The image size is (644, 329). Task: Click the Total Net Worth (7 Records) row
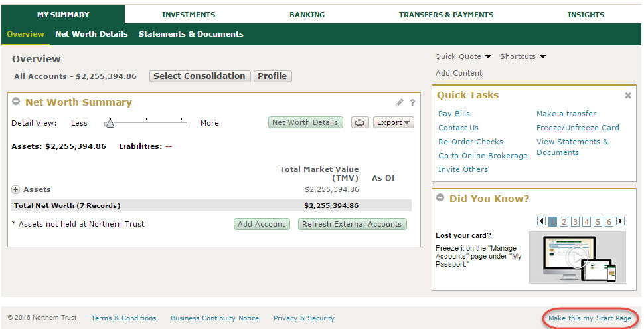[211, 205]
